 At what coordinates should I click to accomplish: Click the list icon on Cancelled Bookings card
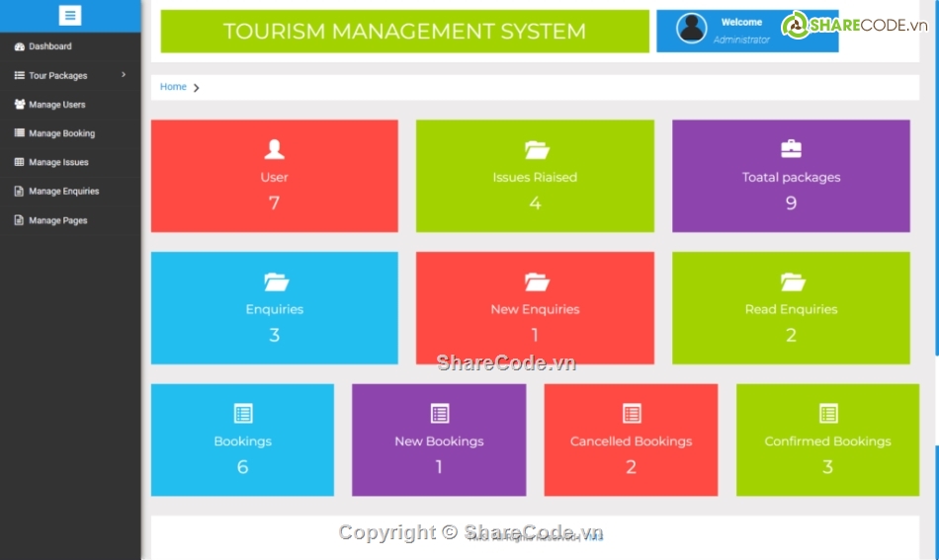pyautogui.click(x=632, y=414)
